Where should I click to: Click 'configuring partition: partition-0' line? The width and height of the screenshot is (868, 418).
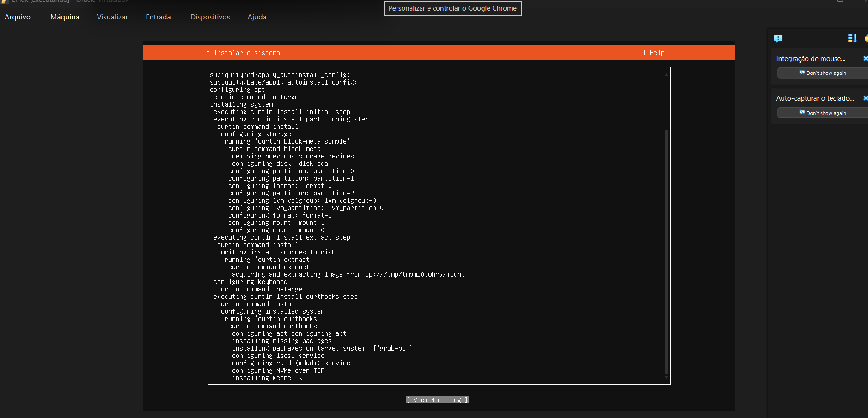point(291,171)
